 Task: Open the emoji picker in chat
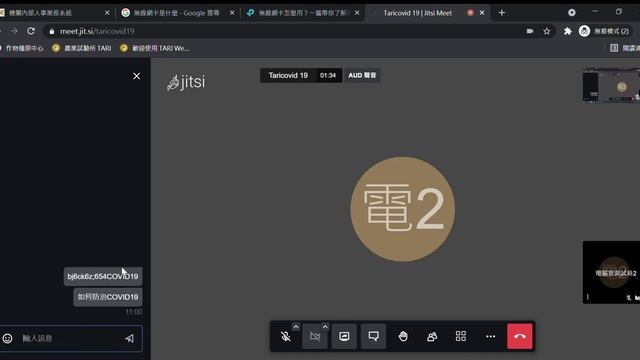7,338
